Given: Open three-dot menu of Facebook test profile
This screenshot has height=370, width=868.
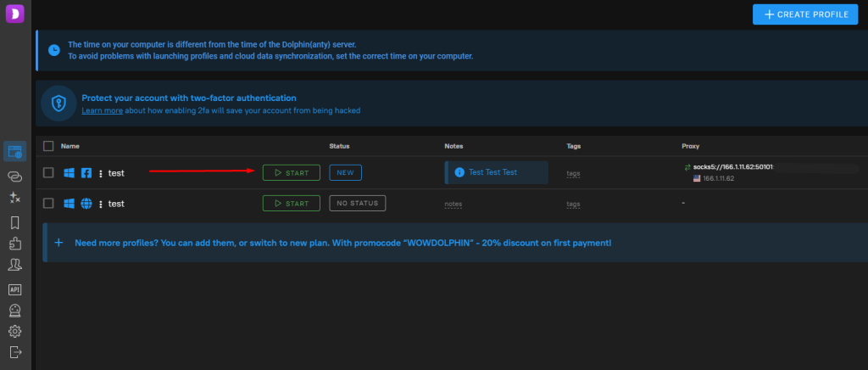Looking at the screenshot, I should pyautogui.click(x=101, y=173).
